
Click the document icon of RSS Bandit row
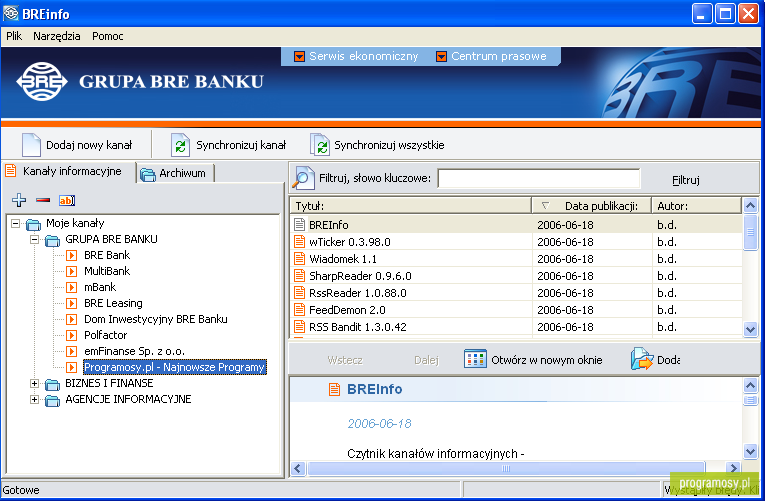300,326
